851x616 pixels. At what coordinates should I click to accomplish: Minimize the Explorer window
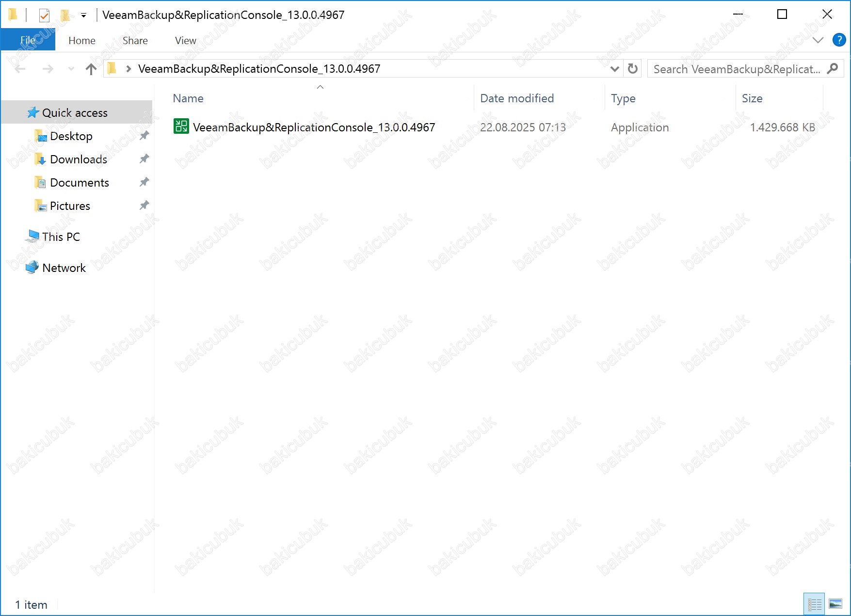pos(738,15)
